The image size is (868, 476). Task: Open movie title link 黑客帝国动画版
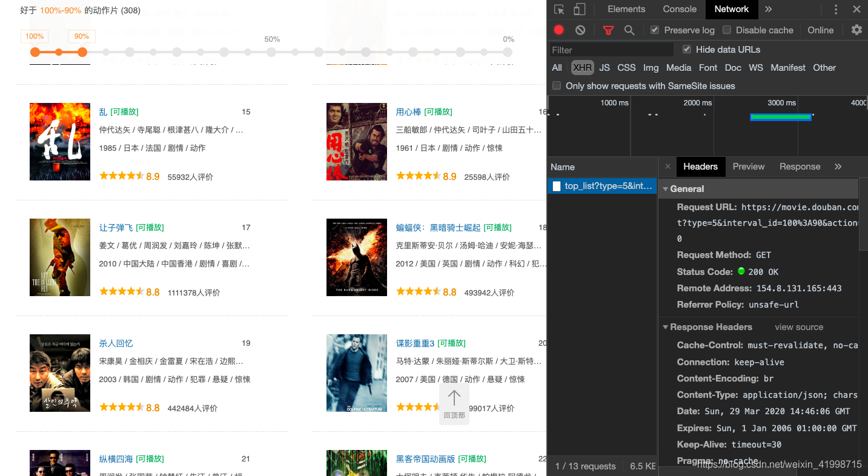tap(425, 459)
